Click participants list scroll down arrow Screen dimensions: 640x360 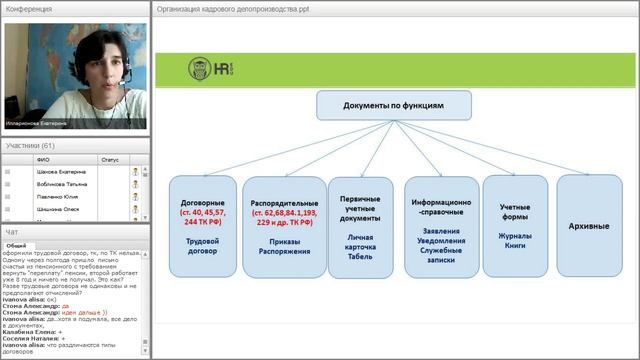pyautogui.click(x=145, y=218)
